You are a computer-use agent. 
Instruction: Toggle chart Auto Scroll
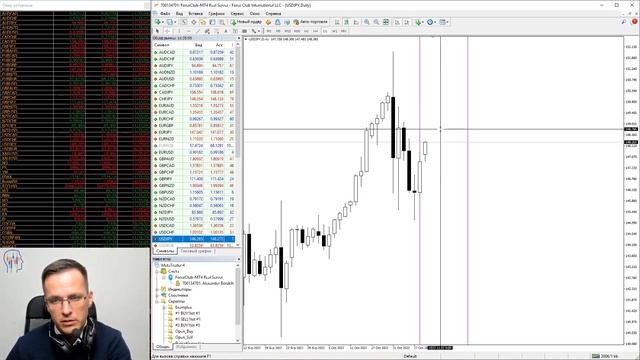tap(397, 22)
